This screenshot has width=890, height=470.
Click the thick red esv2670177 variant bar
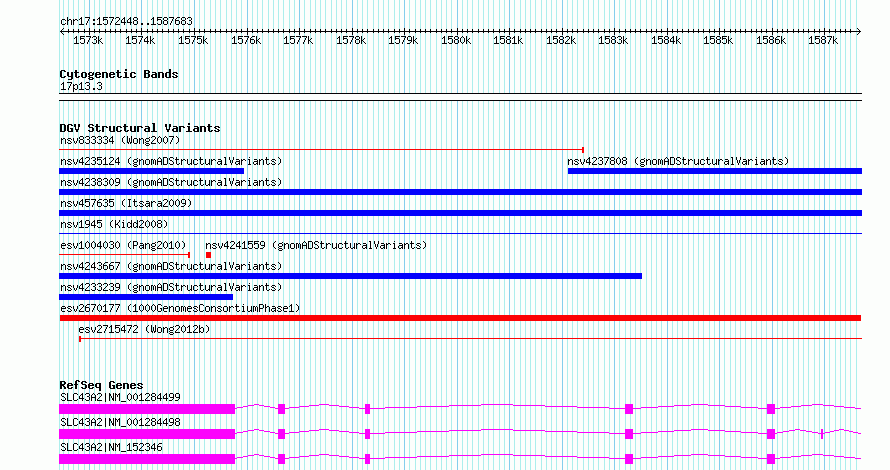tap(460, 318)
